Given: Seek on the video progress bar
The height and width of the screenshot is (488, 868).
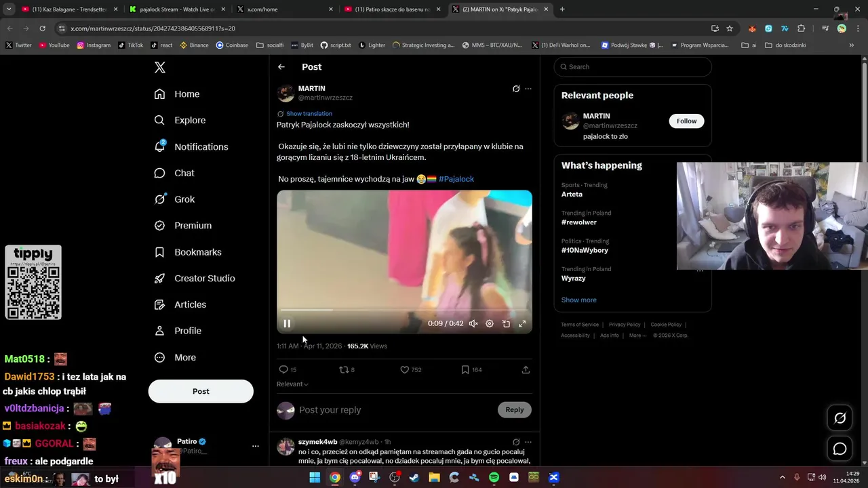Looking at the screenshot, I should (404, 310).
